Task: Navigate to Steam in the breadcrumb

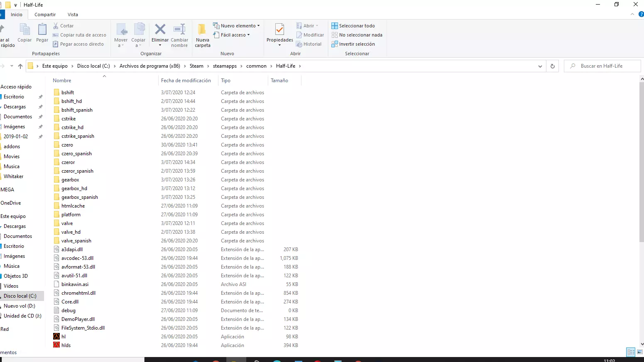Action: coord(196,66)
